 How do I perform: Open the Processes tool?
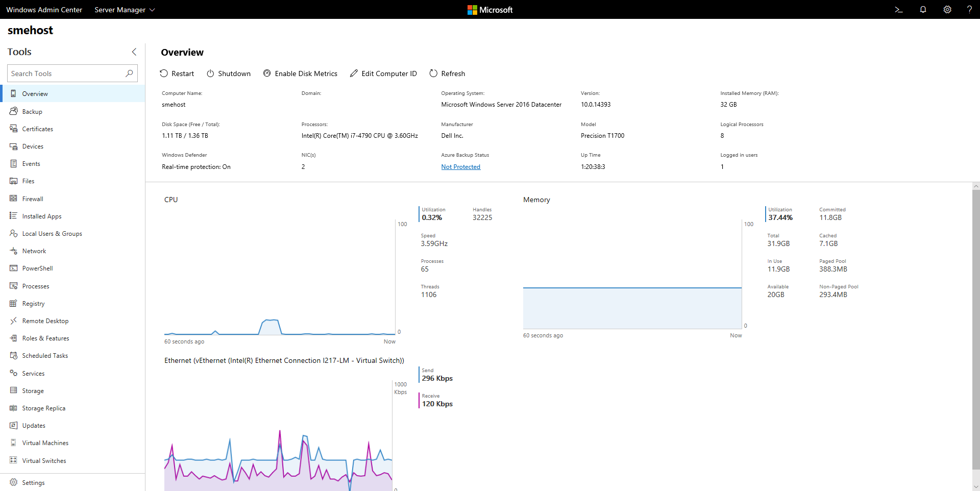pyautogui.click(x=36, y=286)
